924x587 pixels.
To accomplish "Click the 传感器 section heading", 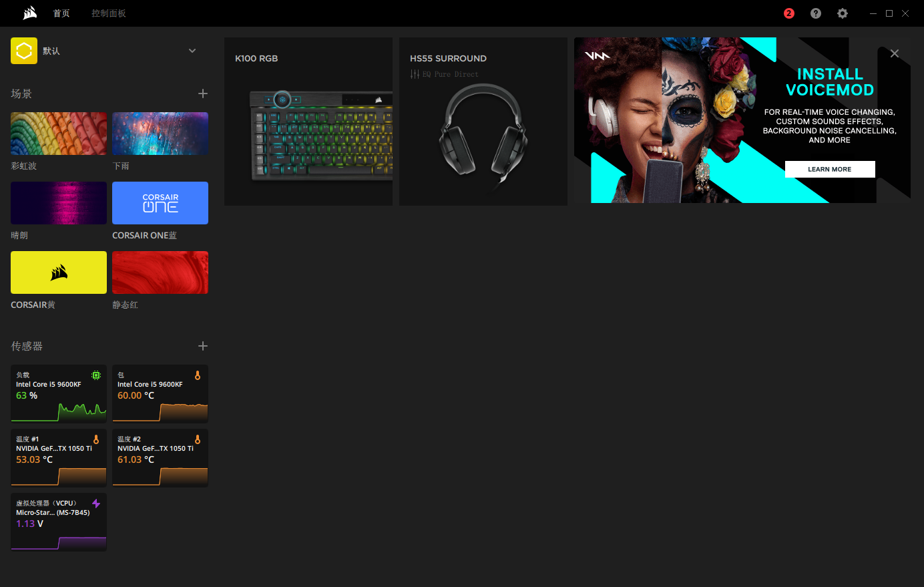I will click(27, 346).
